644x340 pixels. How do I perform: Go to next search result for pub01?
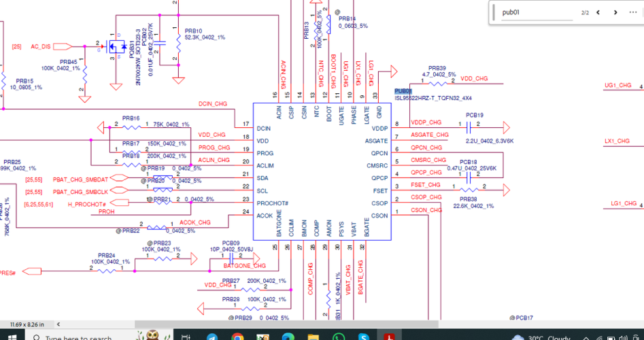[615, 12]
